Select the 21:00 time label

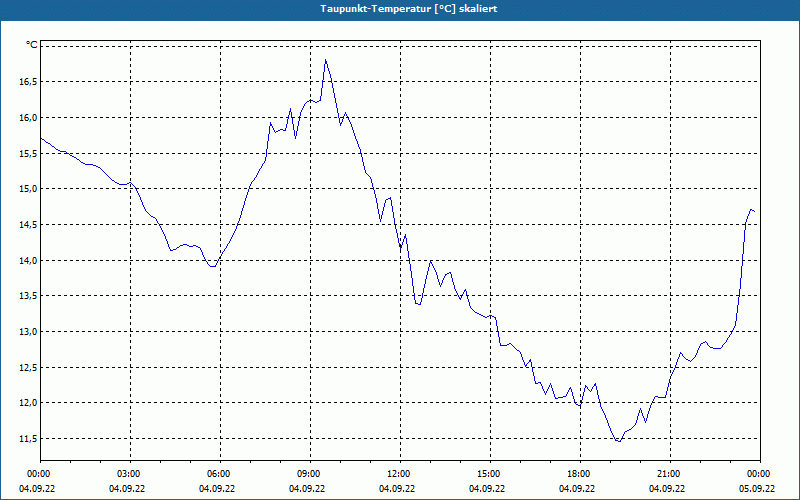pyautogui.click(x=670, y=474)
